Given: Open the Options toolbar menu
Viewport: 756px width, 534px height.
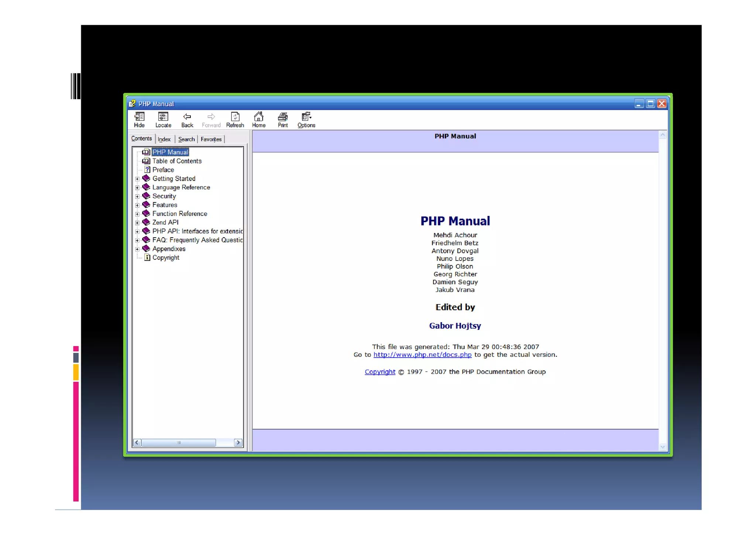Looking at the screenshot, I should [306, 120].
